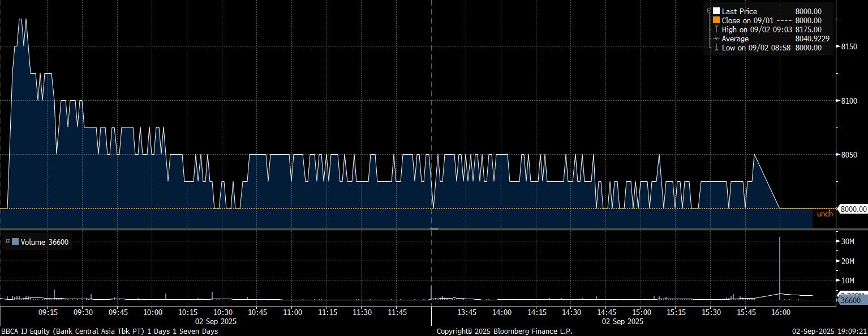Collapse the Last Price legend tree
The width and height of the screenshot is (868, 336).
[709, 11]
